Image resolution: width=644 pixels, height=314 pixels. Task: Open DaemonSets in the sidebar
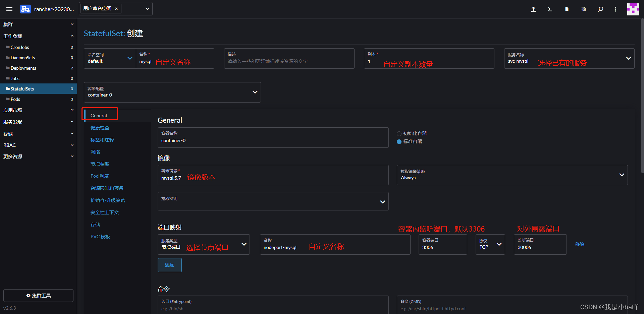(38, 58)
